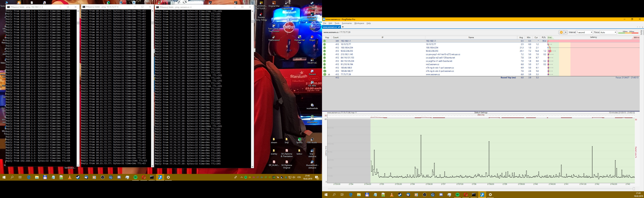Click the bar graph icon on hop 11

(x=329, y=74)
